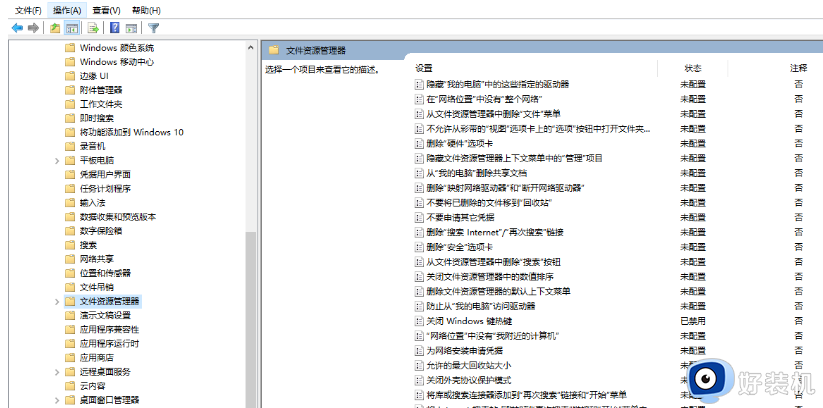This screenshot has width=823, height=408.
Task: Select the 附件管理器 folder
Action: (x=93, y=90)
